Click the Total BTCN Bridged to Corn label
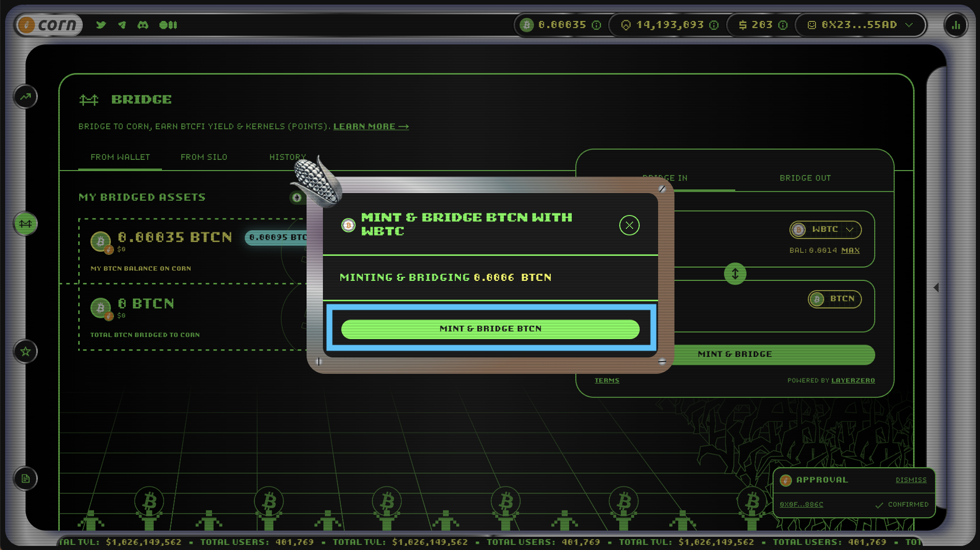This screenshot has height=550, width=980. (x=145, y=335)
